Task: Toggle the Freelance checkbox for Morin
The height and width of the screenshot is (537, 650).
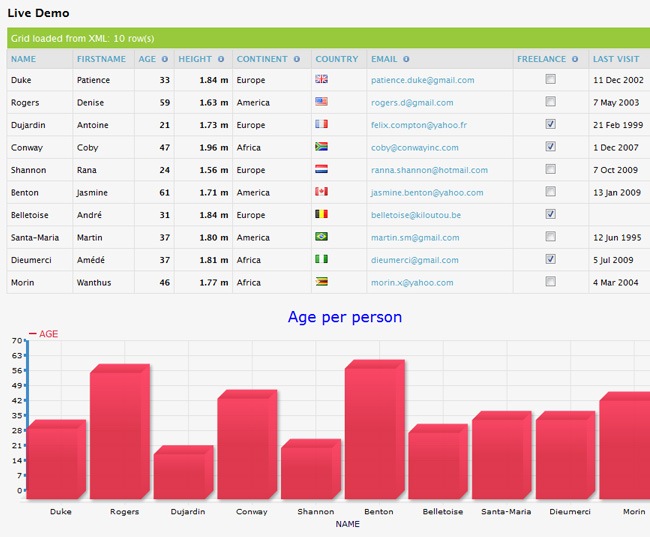Action: coord(551,282)
